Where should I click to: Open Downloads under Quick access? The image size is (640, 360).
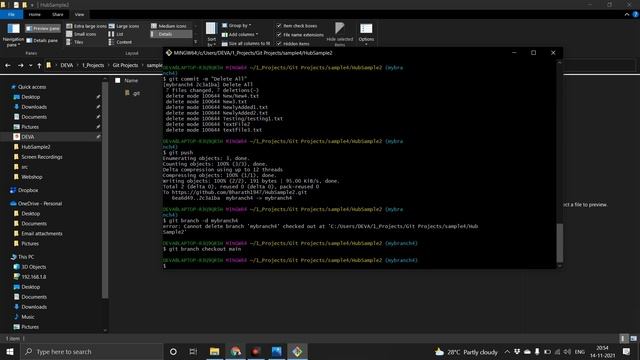[x=34, y=107]
